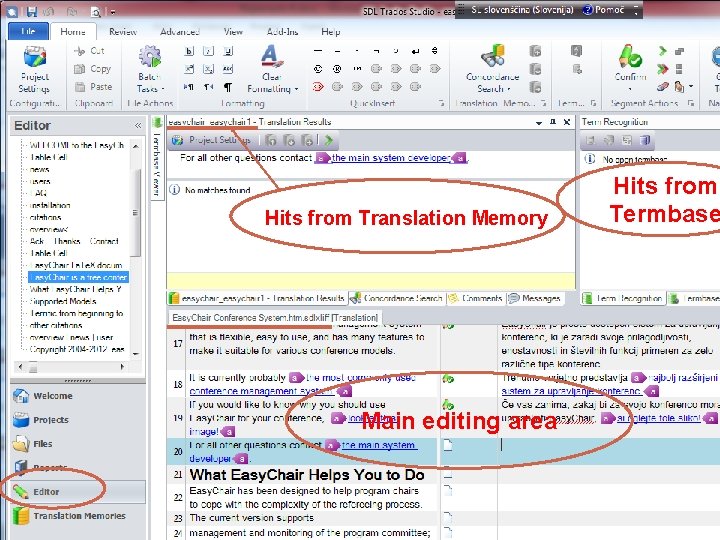Select 'Copyright 2004-2012' tree item
This screenshot has height=540, width=720.
77,349
